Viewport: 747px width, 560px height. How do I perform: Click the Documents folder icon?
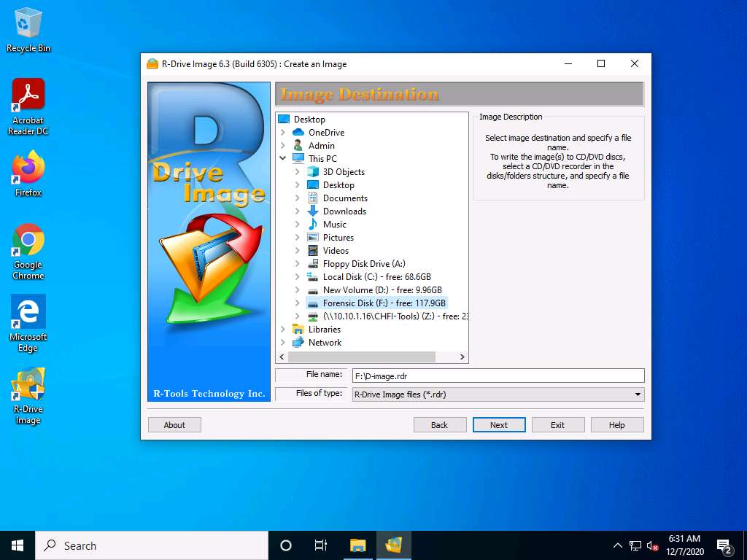(x=313, y=198)
